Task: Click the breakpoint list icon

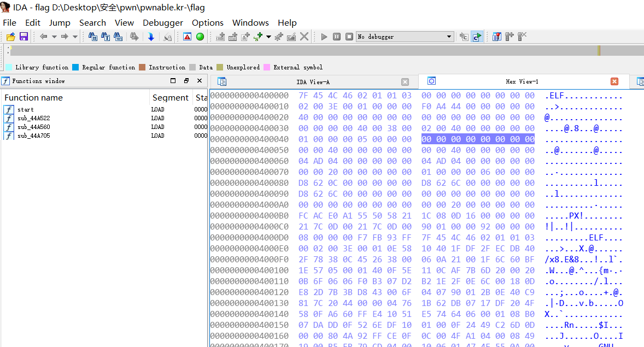Action: point(497,37)
